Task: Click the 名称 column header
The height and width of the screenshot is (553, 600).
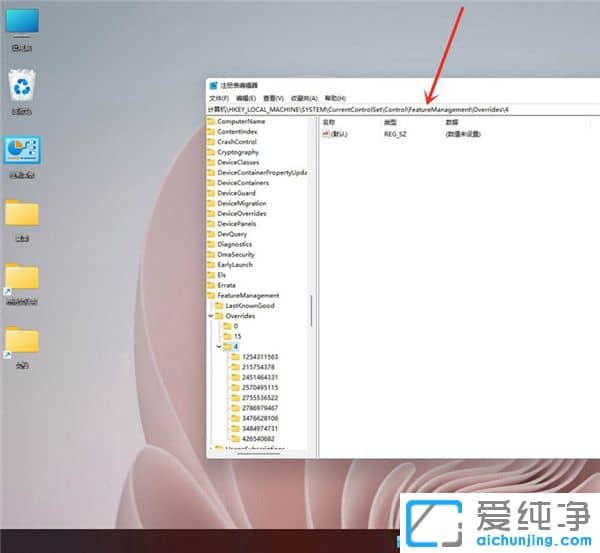Action: pyautogui.click(x=329, y=122)
